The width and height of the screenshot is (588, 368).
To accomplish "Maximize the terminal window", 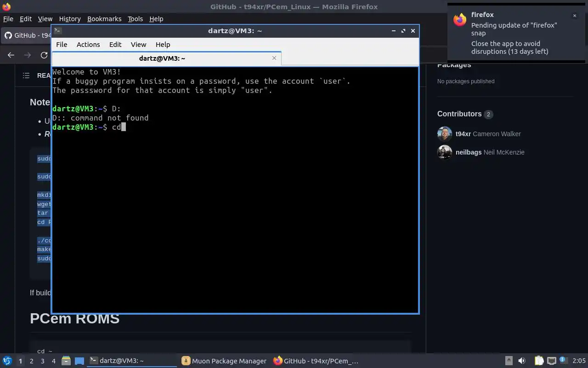I will tap(403, 31).
